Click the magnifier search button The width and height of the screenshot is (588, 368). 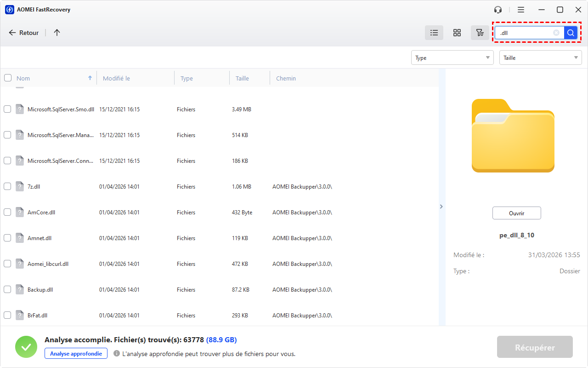click(x=571, y=33)
